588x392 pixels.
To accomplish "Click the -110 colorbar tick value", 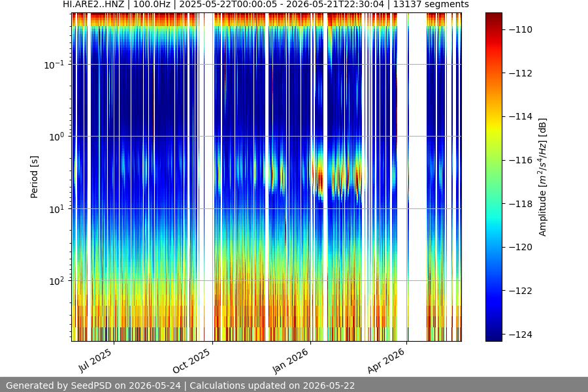I will click(521, 29).
